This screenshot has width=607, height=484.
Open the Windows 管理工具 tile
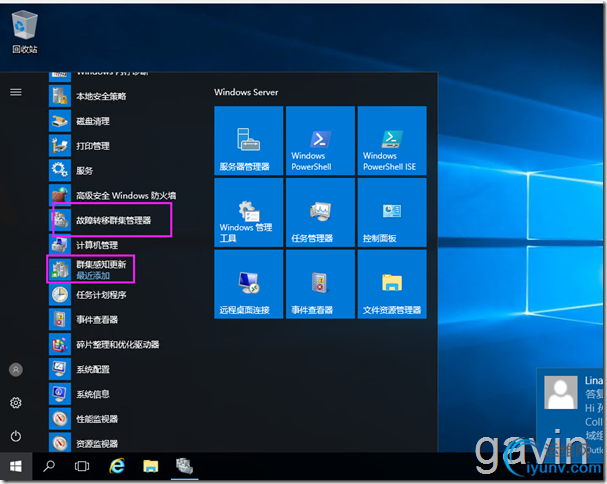249,212
